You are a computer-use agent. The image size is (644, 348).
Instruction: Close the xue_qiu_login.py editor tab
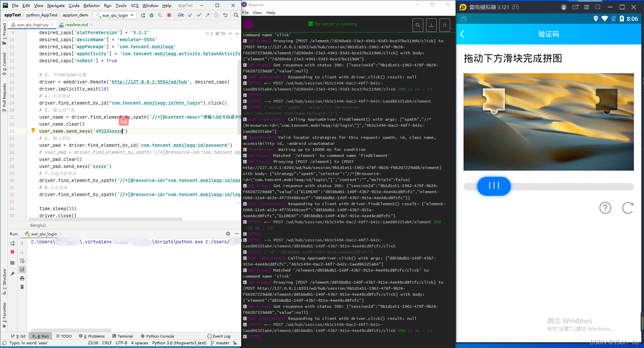coord(53,24)
